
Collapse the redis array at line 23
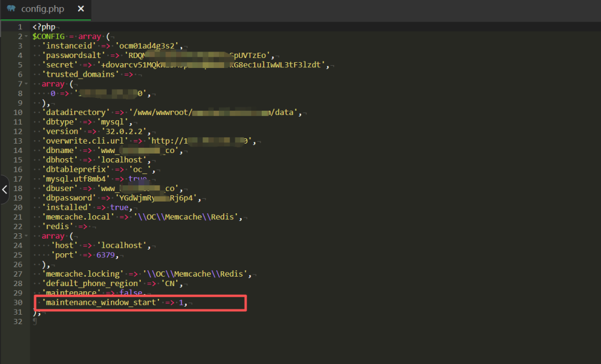(27, 236)
